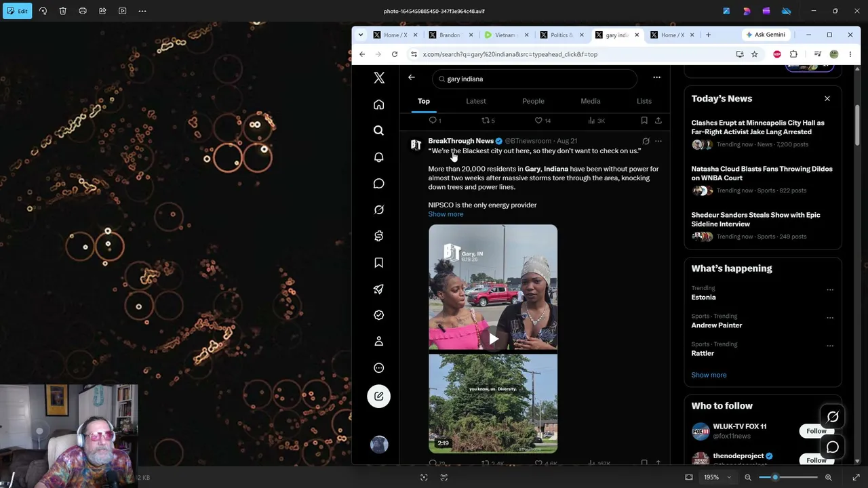Follow WLUK-TV FOX 11

tap(816, 431)
